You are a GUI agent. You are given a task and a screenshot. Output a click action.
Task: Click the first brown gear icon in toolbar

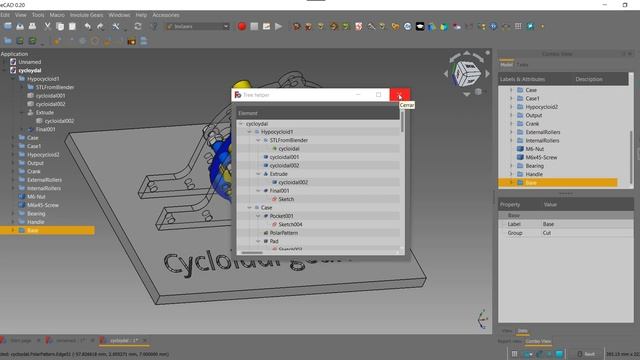297,27
